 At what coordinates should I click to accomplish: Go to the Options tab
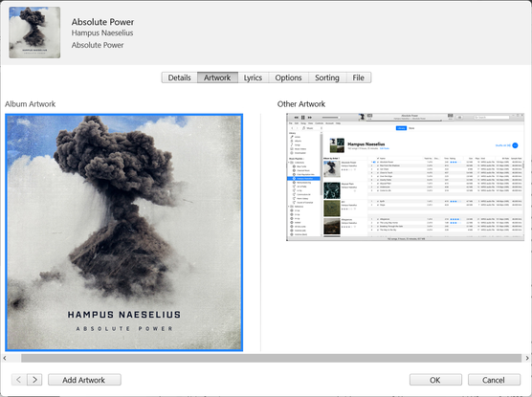[288, 77]
